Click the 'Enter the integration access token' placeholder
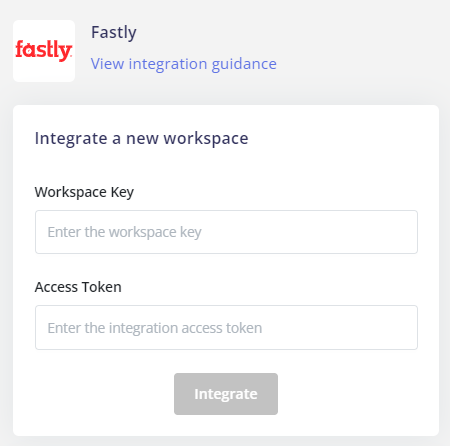 coord(155,328)
